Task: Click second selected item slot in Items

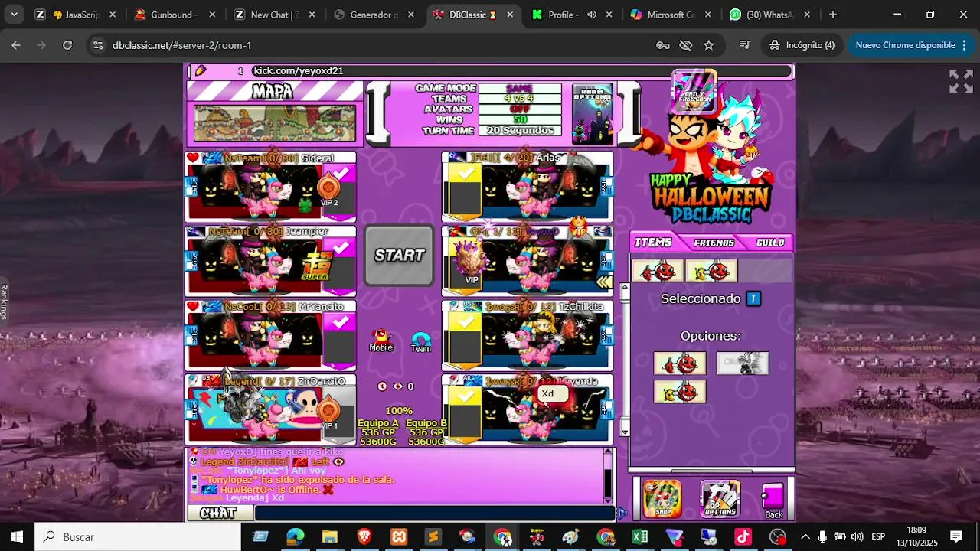Action: pyautogui.click(x=711, y=271)
